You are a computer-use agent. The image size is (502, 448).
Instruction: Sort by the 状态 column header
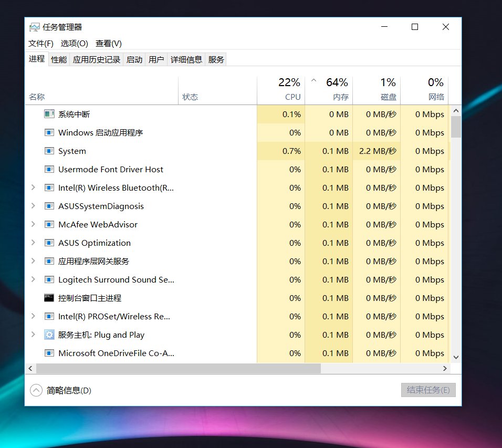click(218, 90)
